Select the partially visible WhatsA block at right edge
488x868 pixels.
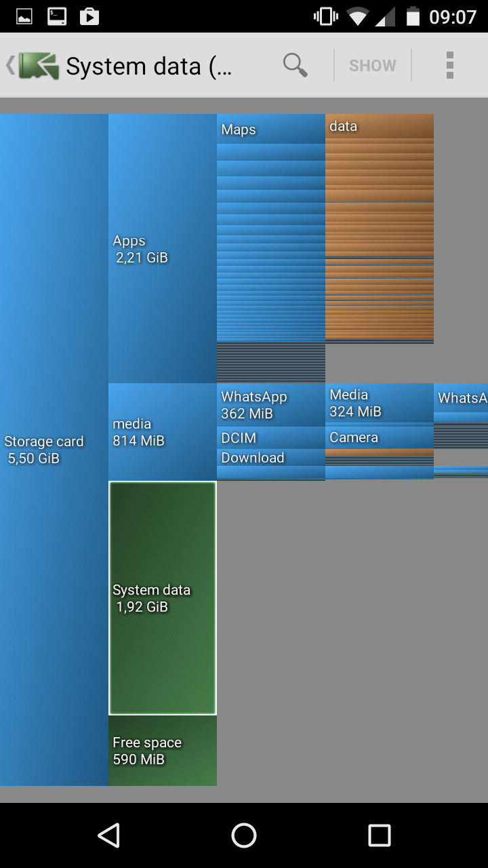[x=461, y=398]
